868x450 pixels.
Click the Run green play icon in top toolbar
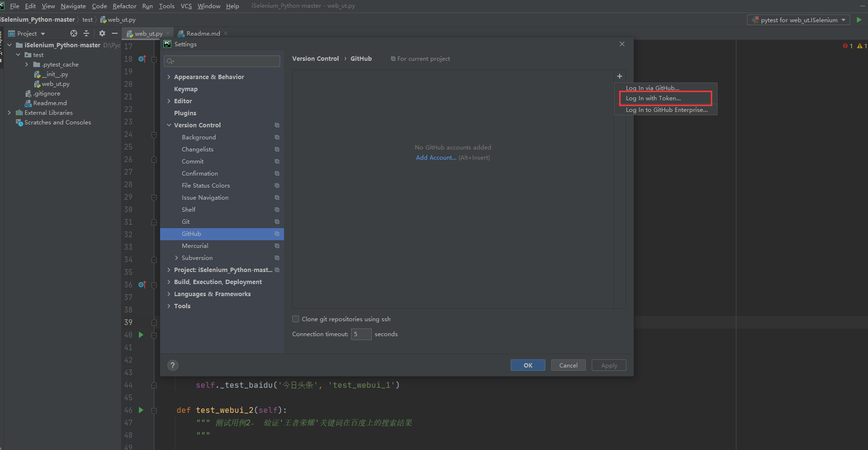pyautogui.click(x=859, y=20)
